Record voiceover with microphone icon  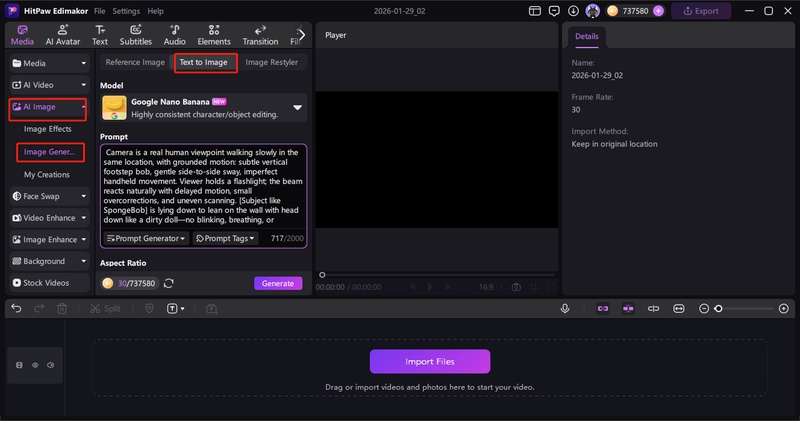pos(565,309)
